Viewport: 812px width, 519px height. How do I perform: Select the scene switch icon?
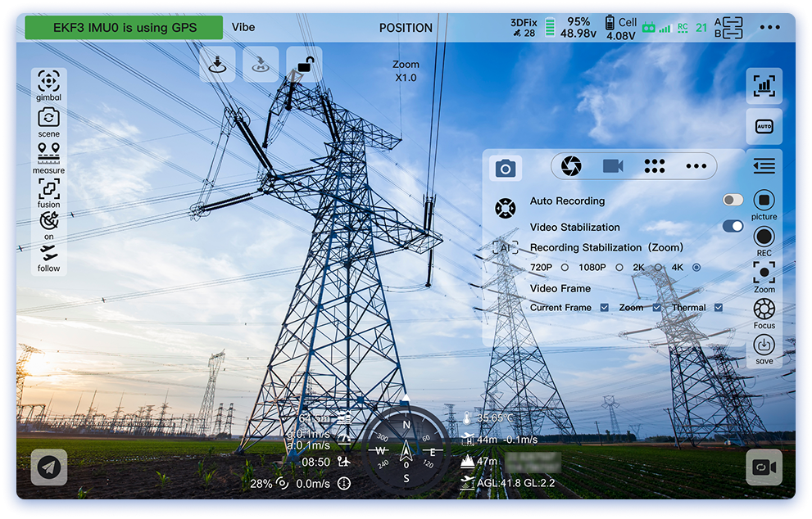coord(49,118)
